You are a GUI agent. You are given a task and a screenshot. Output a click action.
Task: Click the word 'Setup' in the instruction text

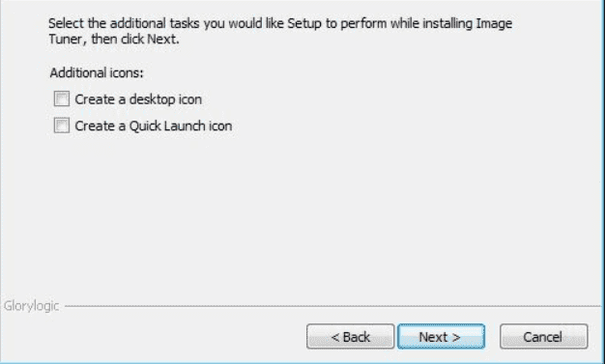coord(304,23)
